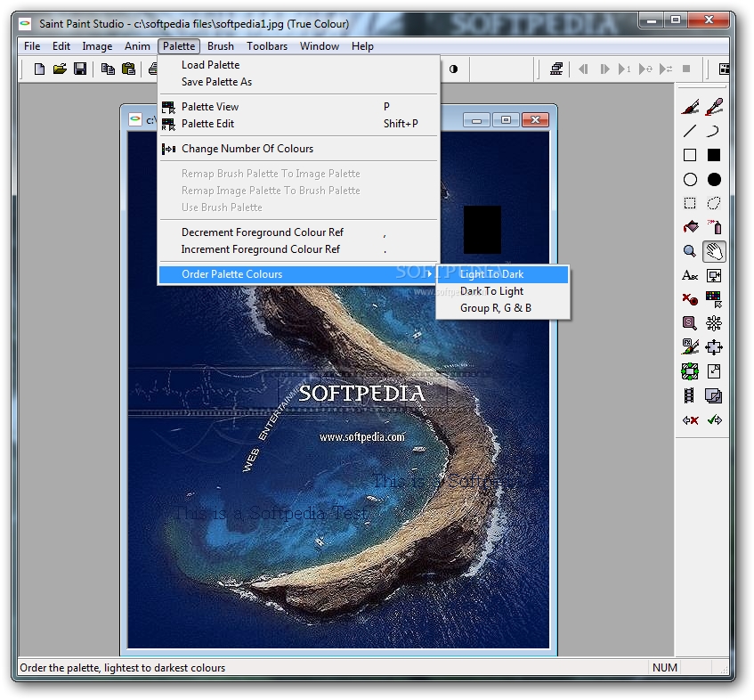Select the curve tool
Screen dimensions: 754x700
714,131
